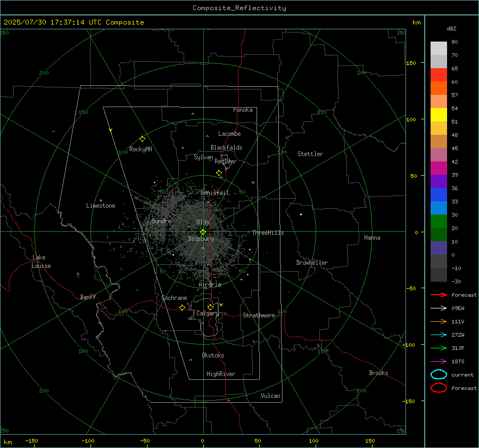479x448 pixels.
Task: Select the 80 value at the scale top
Action: [455, 42]
